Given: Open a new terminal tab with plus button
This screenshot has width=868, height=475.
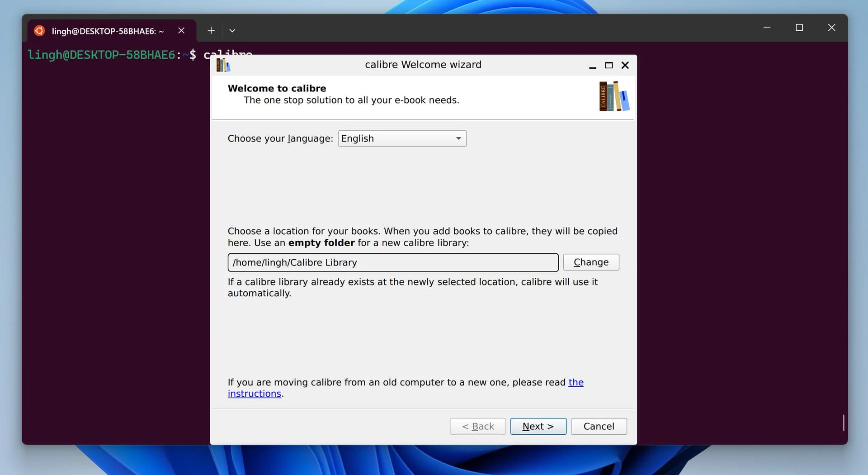Looking at the screenshot, I should coord(211,31).
